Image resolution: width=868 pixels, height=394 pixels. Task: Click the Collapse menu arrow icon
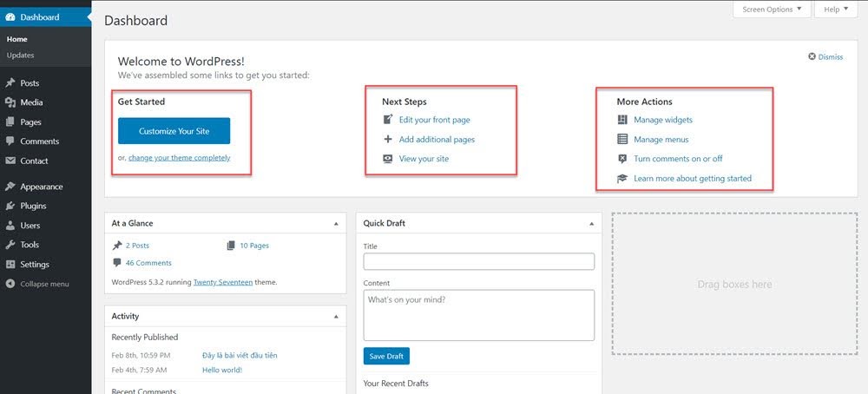(x=10, y=284)
